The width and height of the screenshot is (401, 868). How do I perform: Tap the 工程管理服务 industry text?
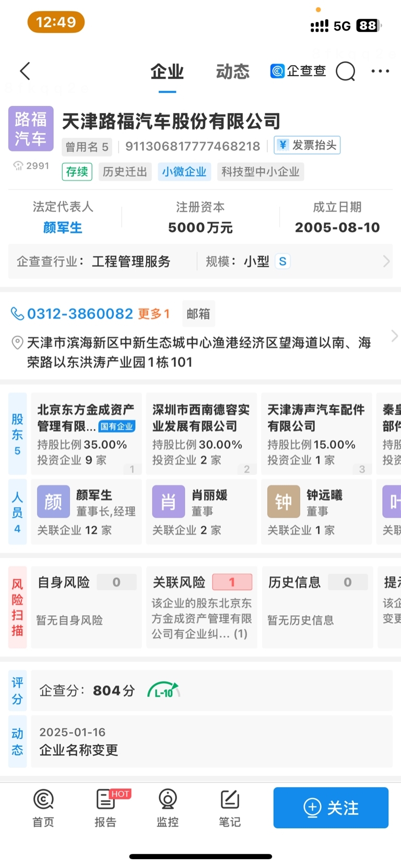(131, 261)
